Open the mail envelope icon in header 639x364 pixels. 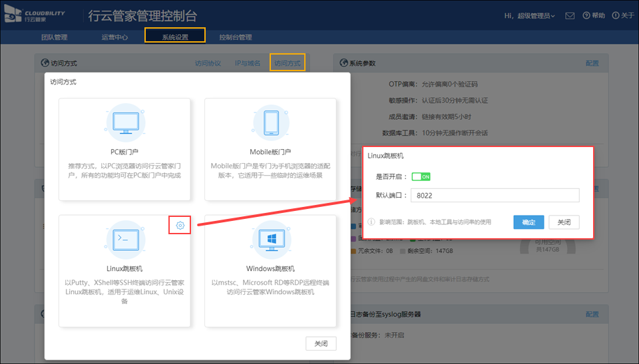click(570, 16)
